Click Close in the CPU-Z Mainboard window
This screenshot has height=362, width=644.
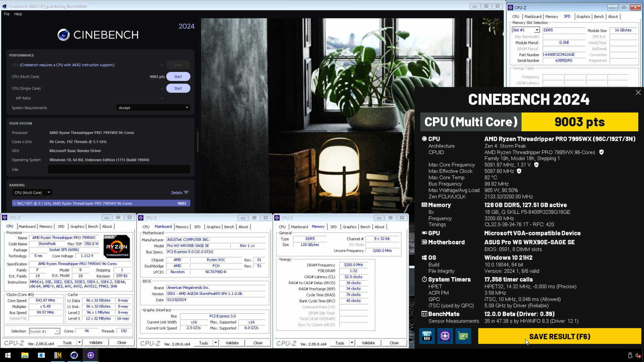258,343
